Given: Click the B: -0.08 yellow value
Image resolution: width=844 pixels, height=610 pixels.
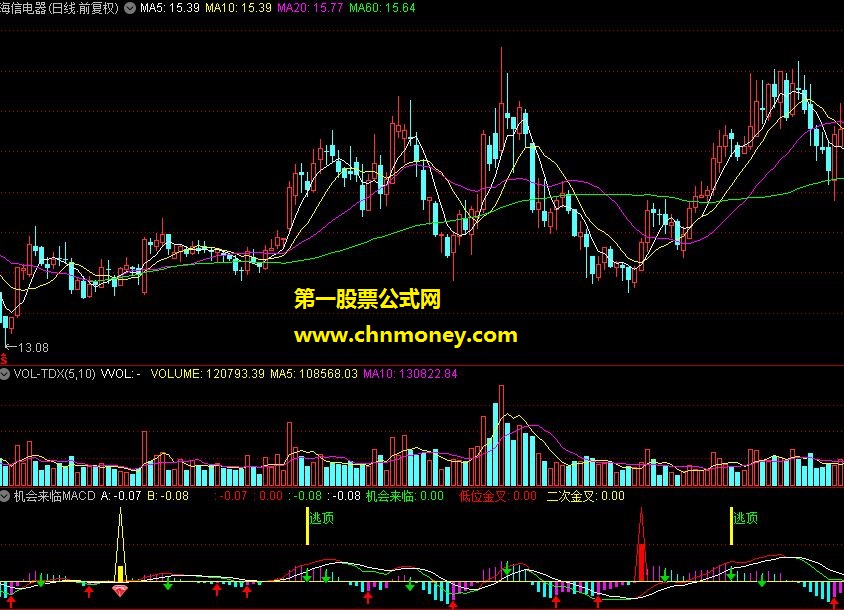Looking at the screenshot, I should (x=168, y=496).
